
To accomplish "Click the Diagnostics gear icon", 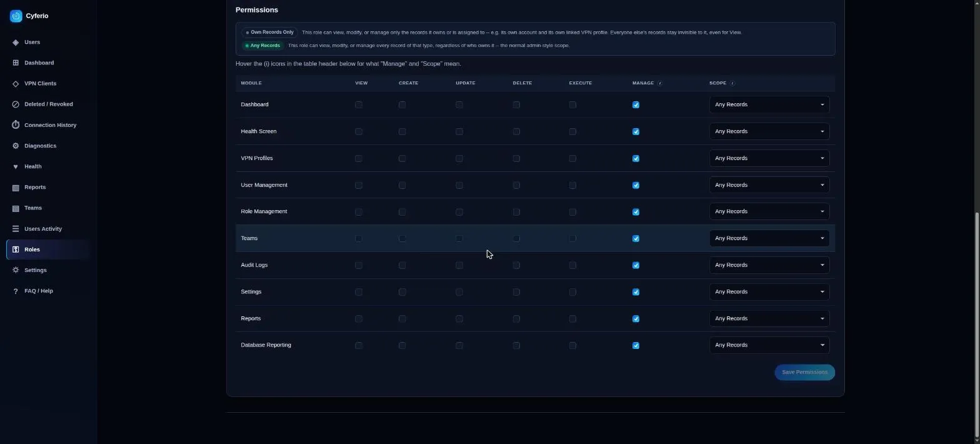I will [x=16, y=146].
